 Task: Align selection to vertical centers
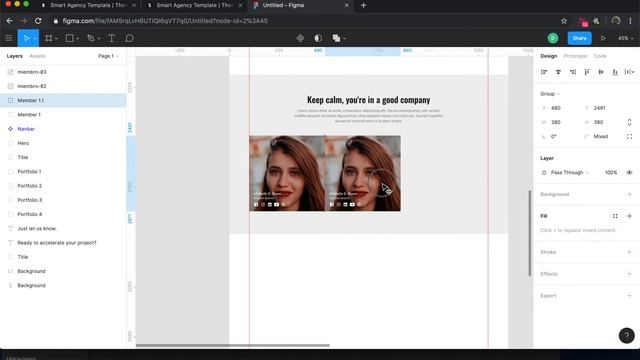[x=601, y=72]
